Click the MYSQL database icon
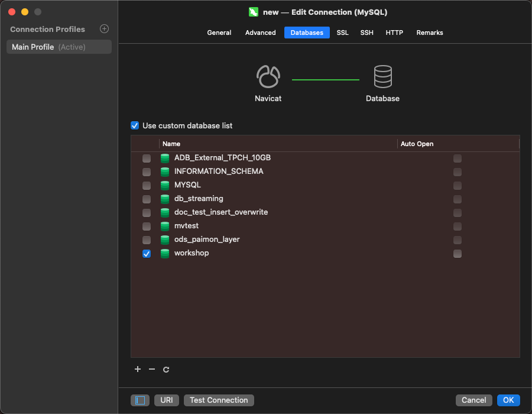The height and width of the screenshot is (414, 532). [165, 185]
